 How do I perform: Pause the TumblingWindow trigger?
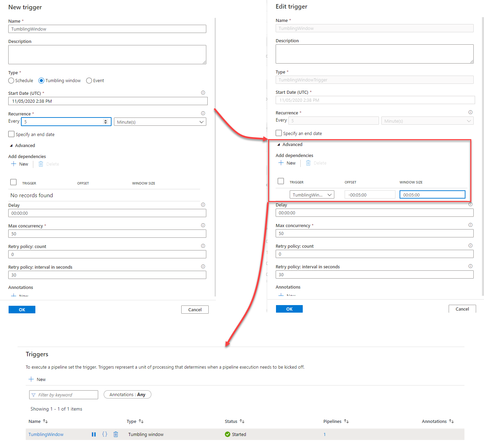coord(94,434)
